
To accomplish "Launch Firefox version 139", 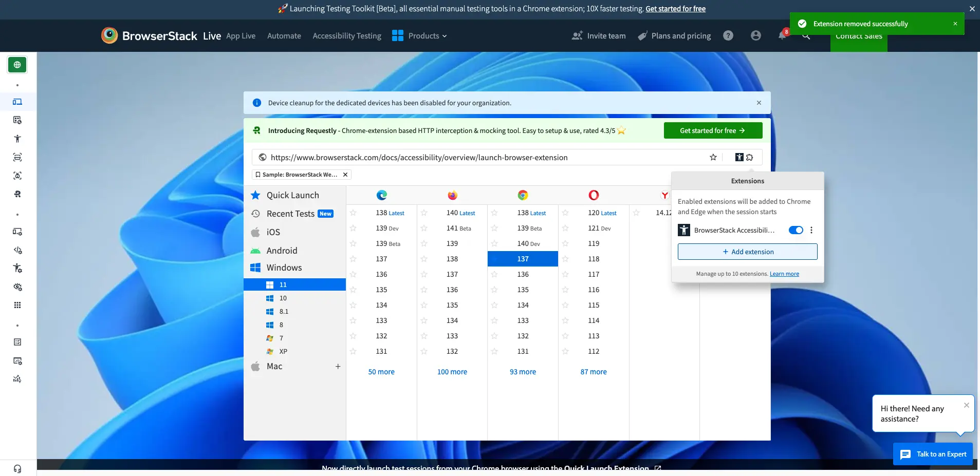I will [x=452, y=243].
